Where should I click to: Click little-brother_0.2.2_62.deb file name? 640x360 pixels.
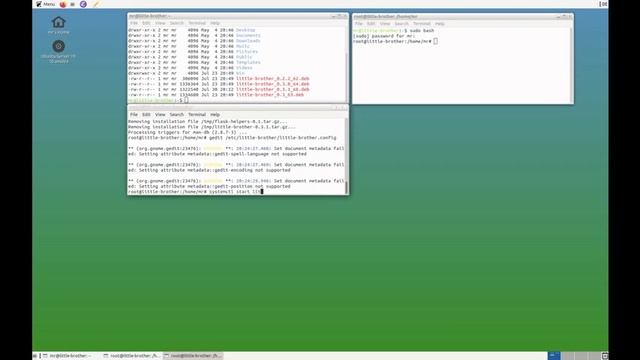click(x=272, y=78)
